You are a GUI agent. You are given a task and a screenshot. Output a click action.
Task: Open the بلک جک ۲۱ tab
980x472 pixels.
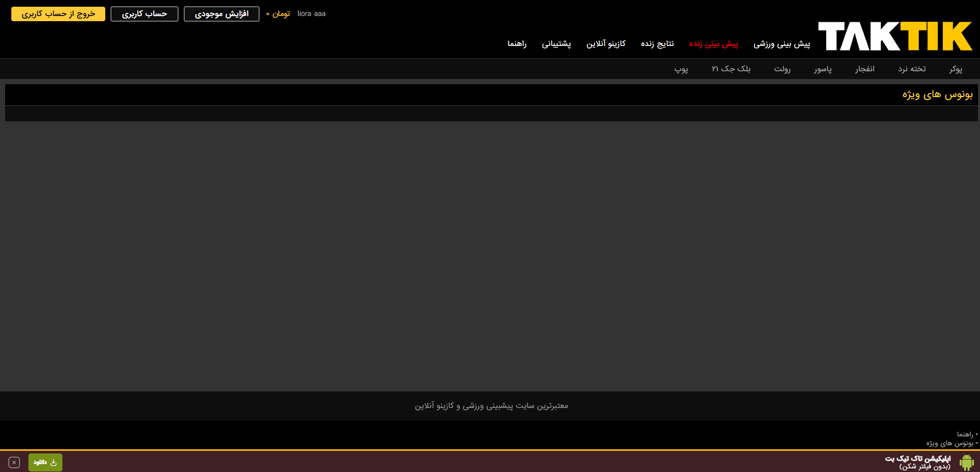pos(731,69)
